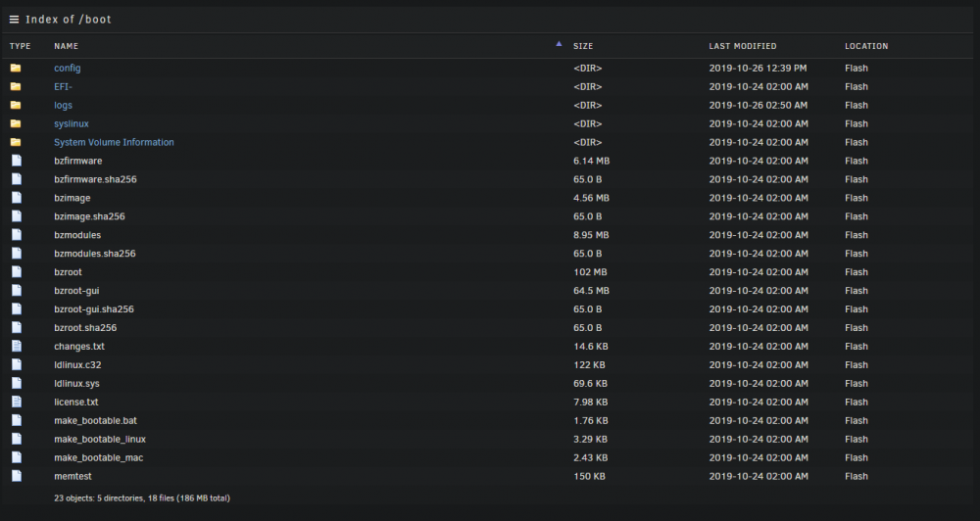980x521 pixels.
Task: Click the folder icon for config
Action: (16, 69)
